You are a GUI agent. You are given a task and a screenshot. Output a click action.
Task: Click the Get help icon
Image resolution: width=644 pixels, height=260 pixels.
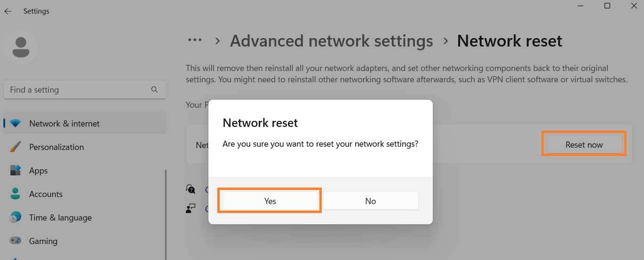[191, 189]
